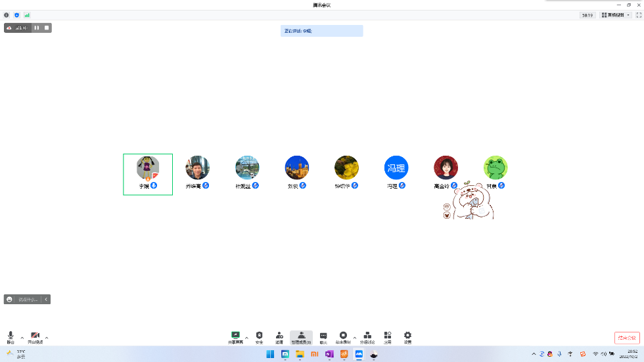Enter fullscreen using top-right icon
Viewport: 644px width, 362px height.
coord(638,14)
